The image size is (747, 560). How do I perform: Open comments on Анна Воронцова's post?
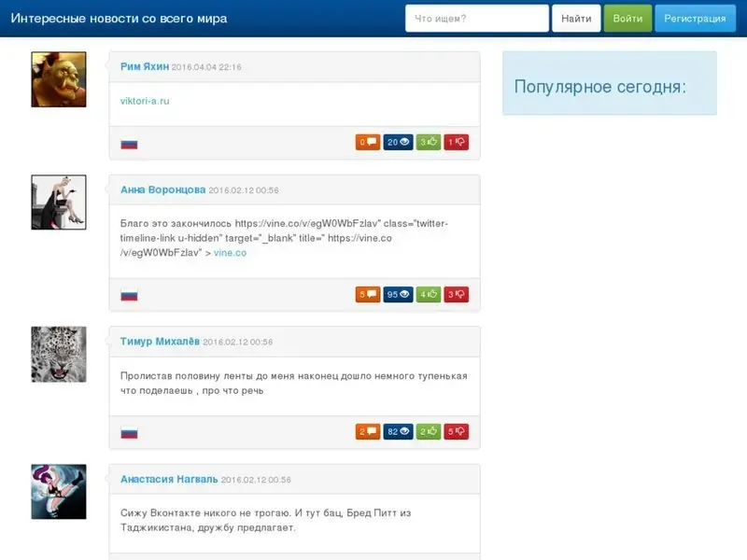[367, 295]
